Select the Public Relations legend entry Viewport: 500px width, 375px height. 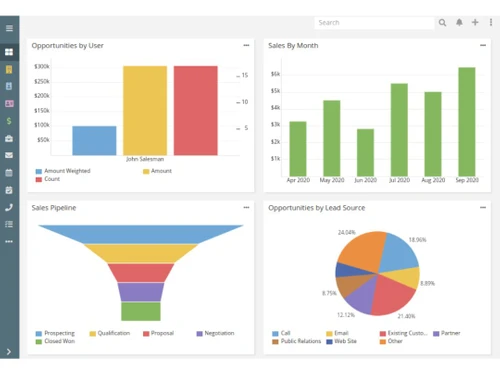coord(297,341)
